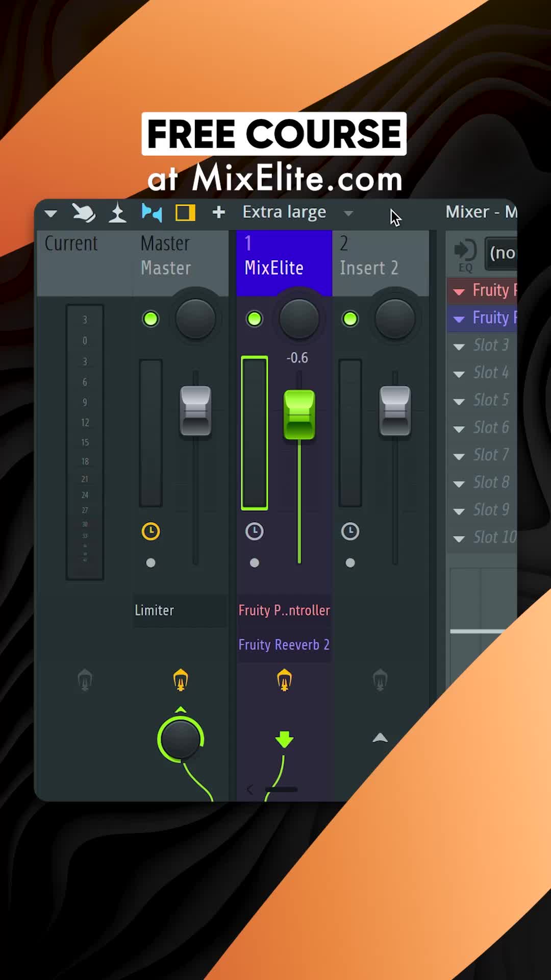Click the MixElite green routing arrow
The width and height of the screenshot is (551, 980).
[x=284, y=739]
